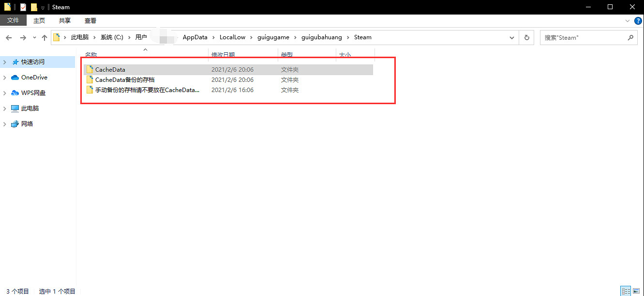Click the properties icon in title bar
Screen dimensions: 644x296
tap(23, 7)
